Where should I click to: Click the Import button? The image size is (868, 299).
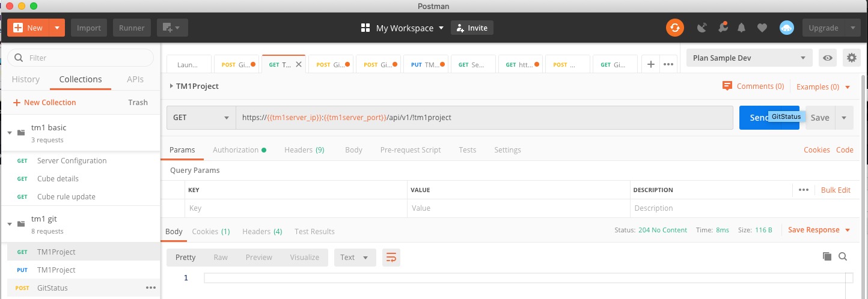(89, 28)
